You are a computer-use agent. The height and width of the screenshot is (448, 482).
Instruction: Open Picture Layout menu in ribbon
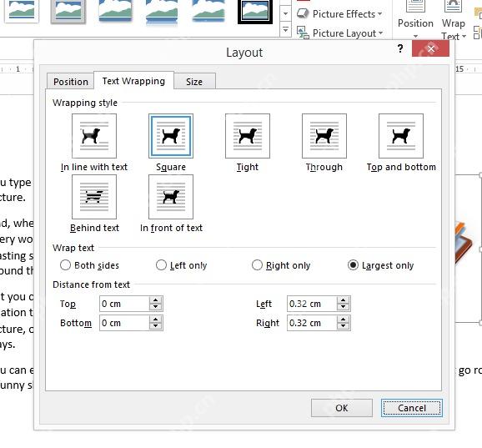pos(340,33)
